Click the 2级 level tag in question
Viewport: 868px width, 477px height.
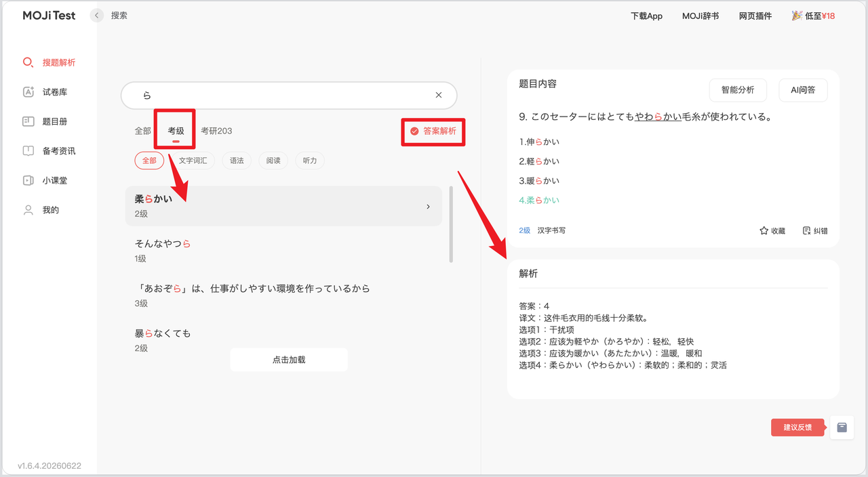click(524, 230)
